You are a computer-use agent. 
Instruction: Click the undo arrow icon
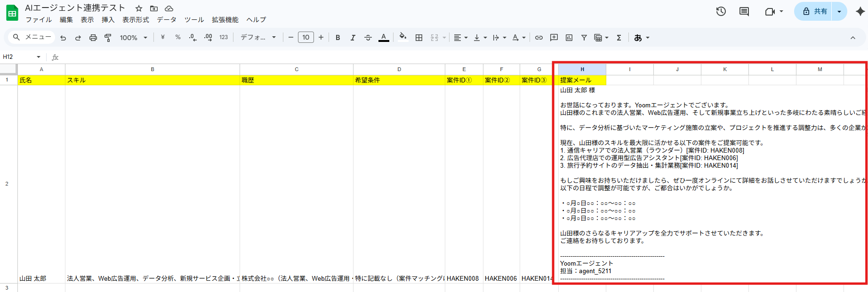coord(63,38)
